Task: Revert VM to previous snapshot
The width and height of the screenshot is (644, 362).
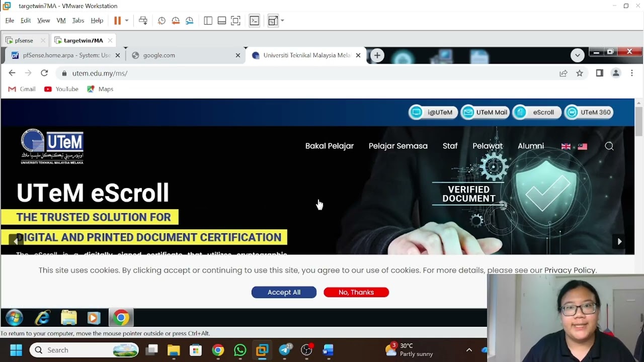Action: 176,21
